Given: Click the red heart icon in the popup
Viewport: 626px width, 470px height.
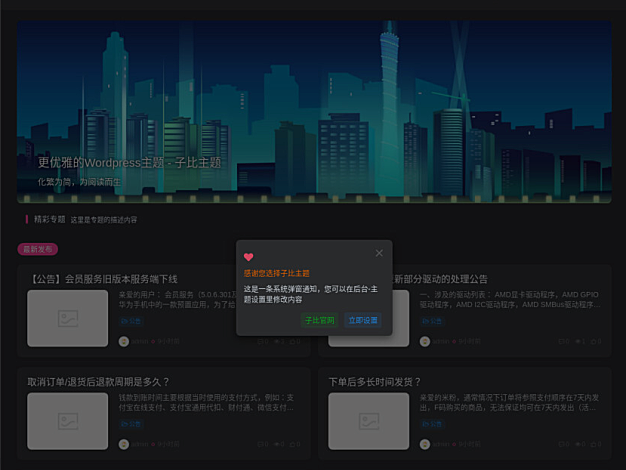Looking at the screenshot, I should 248,257.
